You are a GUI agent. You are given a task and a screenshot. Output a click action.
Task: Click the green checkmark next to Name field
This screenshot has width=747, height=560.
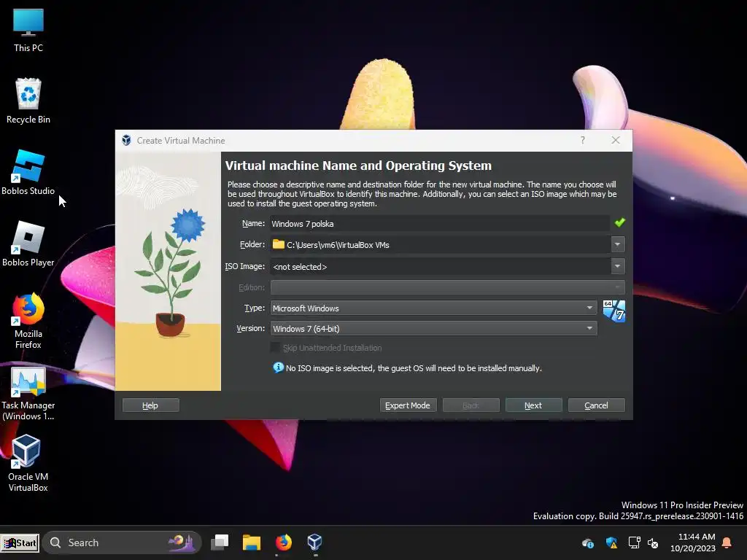tap(620, 222)
